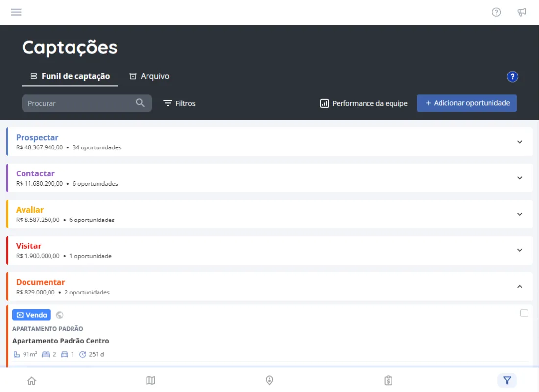The height and width of the screenshot is (392, 539).
Task: Open the announcements megaphone icon
Action: tap(522, 12)
